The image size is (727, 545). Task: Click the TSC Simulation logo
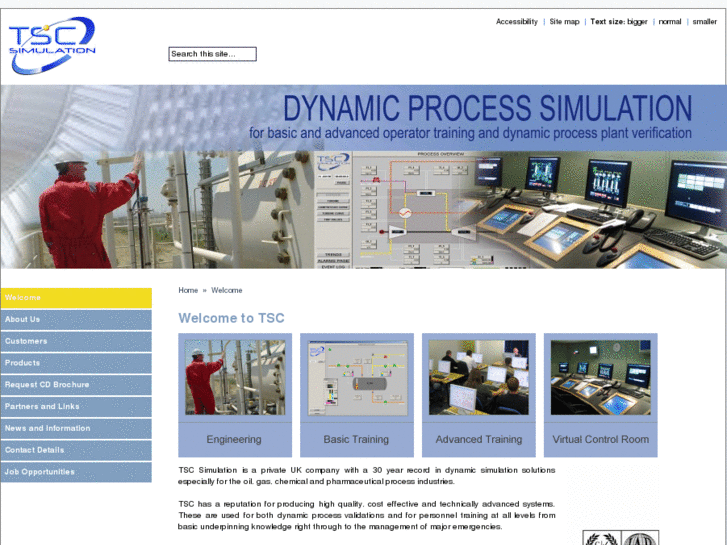point(52,45)
